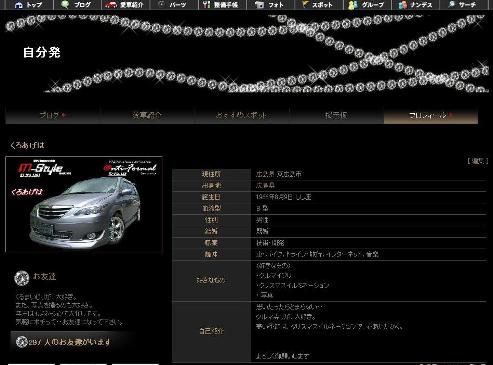
Task: Open the パーツ parts icon
Action: coord(161,4)
